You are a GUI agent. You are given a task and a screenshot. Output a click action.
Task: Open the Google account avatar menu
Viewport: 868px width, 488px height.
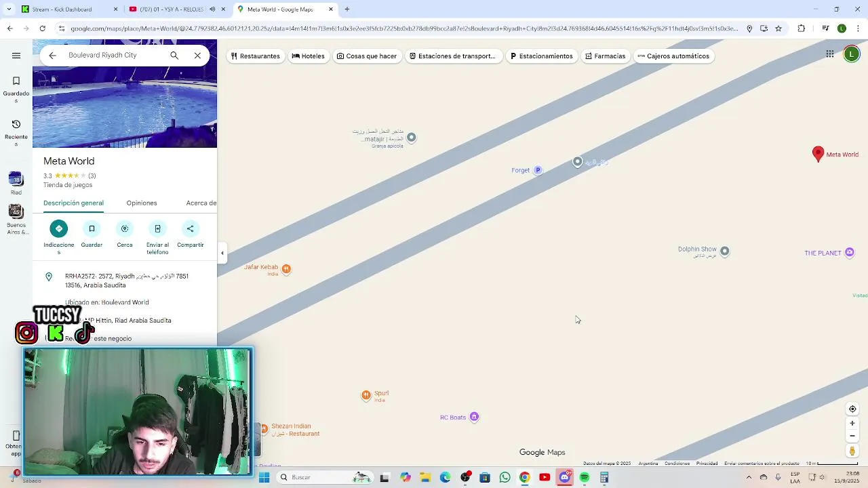point(852,54)
